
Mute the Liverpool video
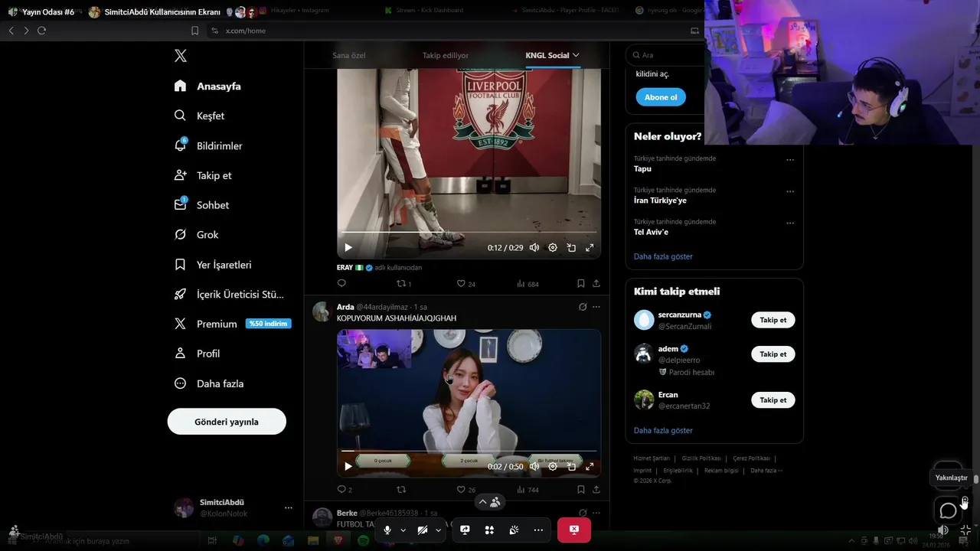click(x=534, y=247)
